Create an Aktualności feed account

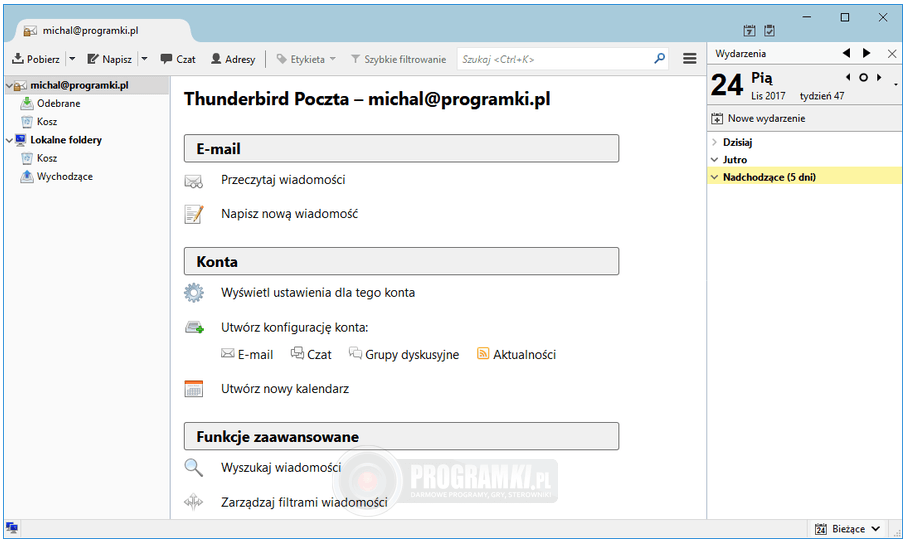(x=516, y=354)
